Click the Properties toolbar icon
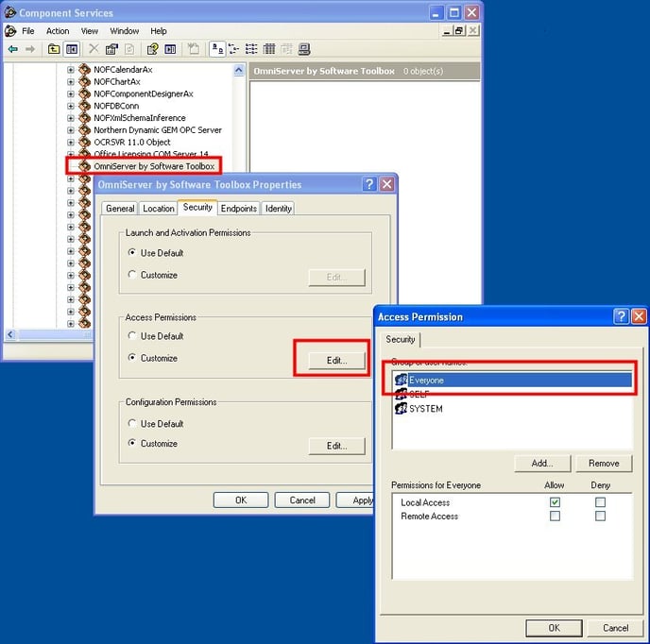This screenshot has width=650, height=644. pos(111,49)
